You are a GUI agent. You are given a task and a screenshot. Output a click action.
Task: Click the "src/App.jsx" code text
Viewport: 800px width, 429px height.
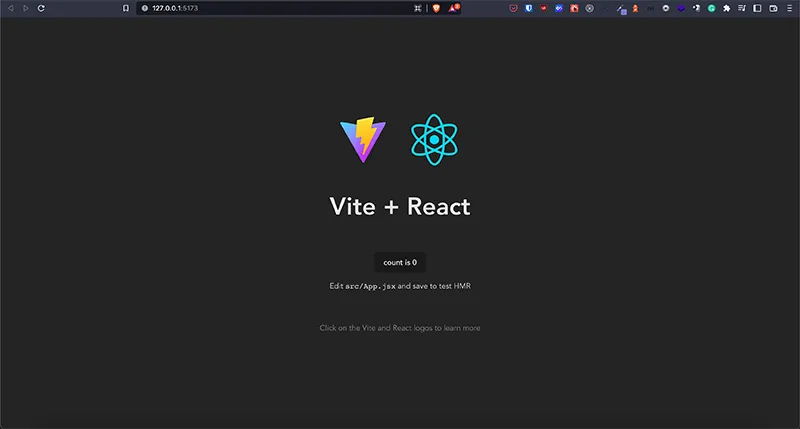pyautogui.click(x=370, y=286)
